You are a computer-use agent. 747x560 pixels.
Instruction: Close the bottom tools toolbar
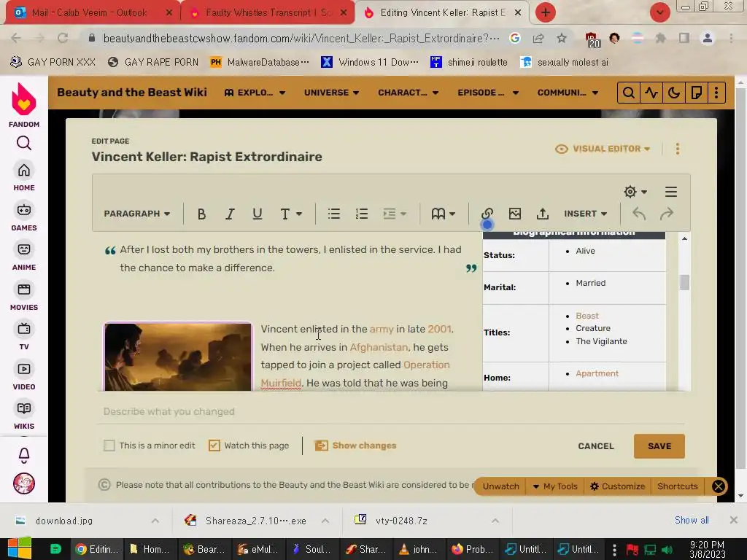(719, 486)
